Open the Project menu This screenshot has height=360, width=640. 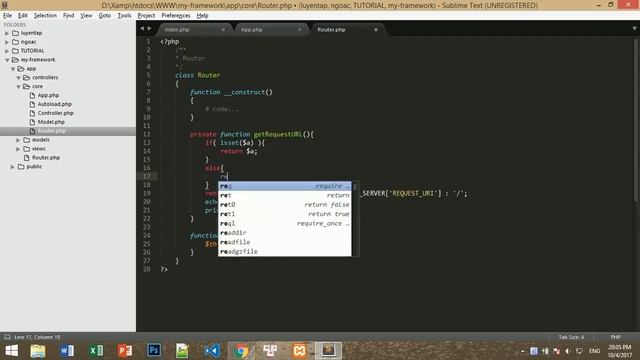pos(146,16)
